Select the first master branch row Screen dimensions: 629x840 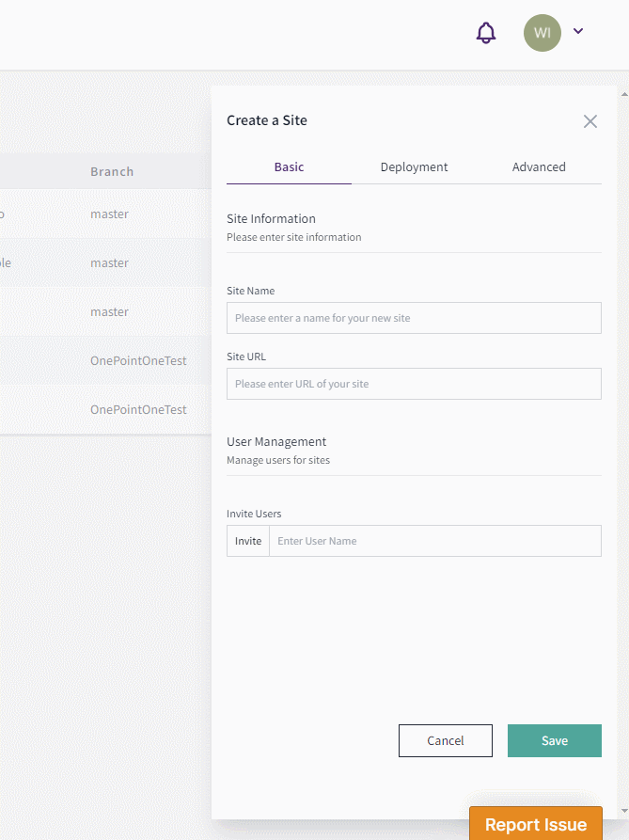tap(105, 214)
